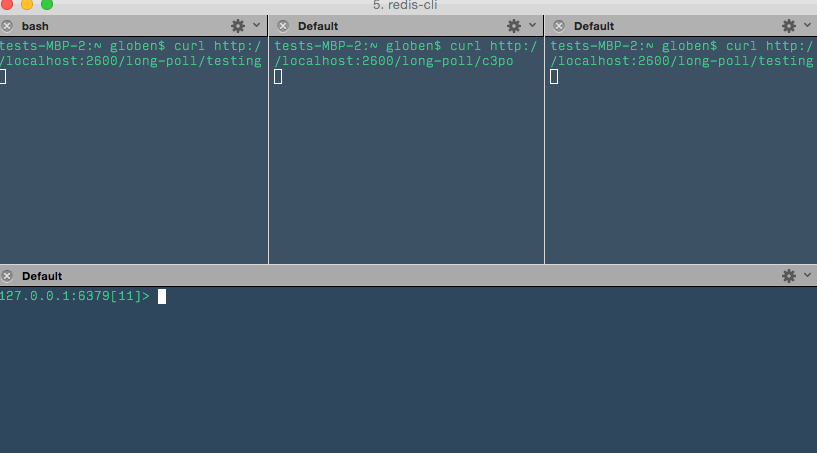Click cursor block in top-right Default pane

point(554,77)
